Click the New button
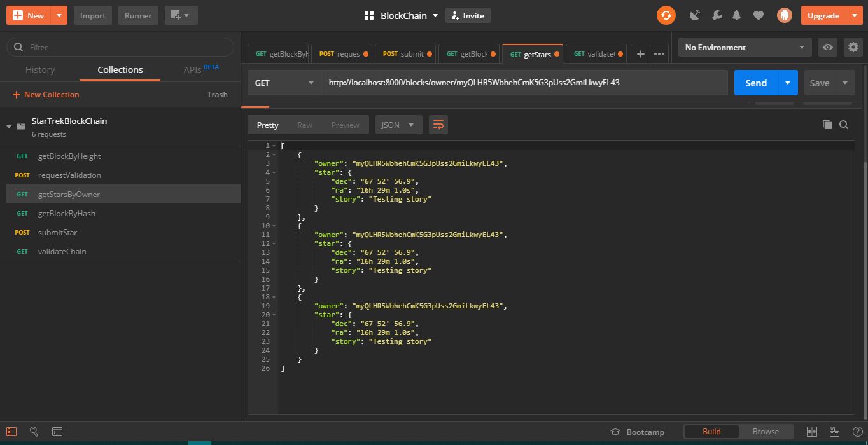The width and height of the screenshot is (868, 445). point(29,15)
